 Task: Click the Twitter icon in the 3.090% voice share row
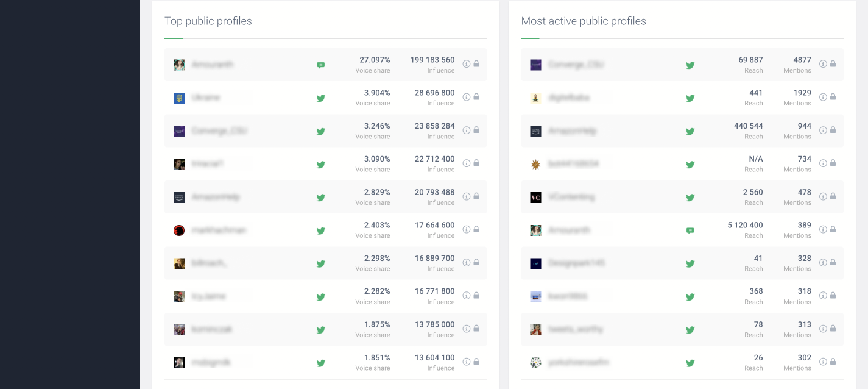pyautogui.click(x=321, y=164)
